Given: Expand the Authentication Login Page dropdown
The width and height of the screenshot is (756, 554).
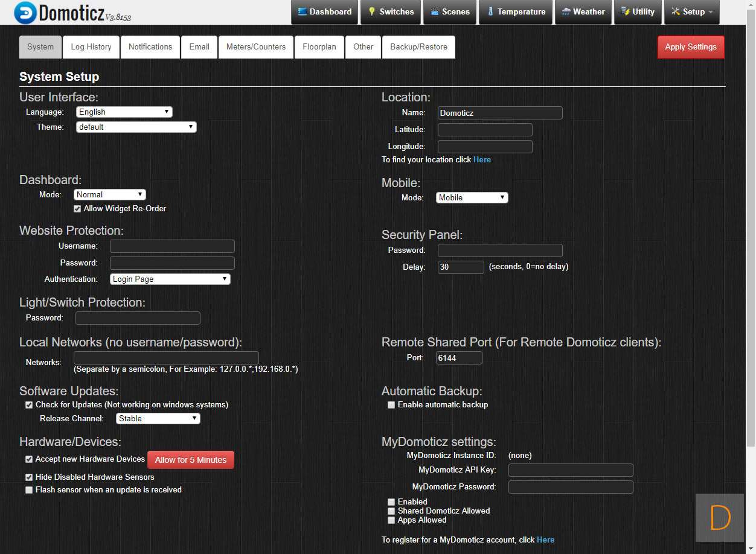Looking at the screenshot, I should click(170, 279).
